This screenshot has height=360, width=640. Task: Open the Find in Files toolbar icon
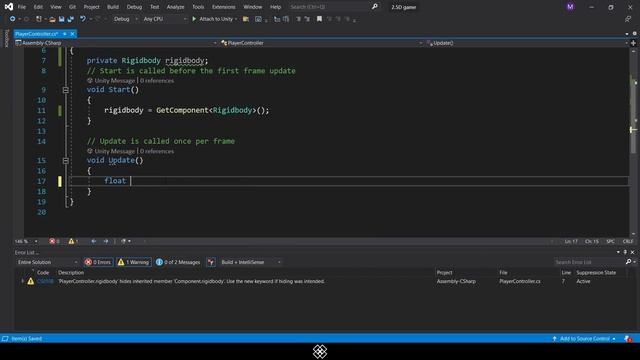(246, 19)
